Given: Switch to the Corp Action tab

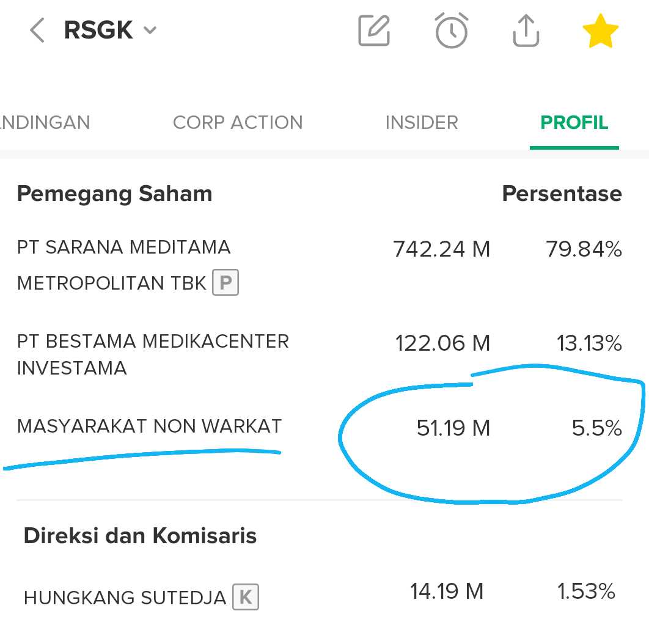Looking at the screenshot, I should pos(238,122).
